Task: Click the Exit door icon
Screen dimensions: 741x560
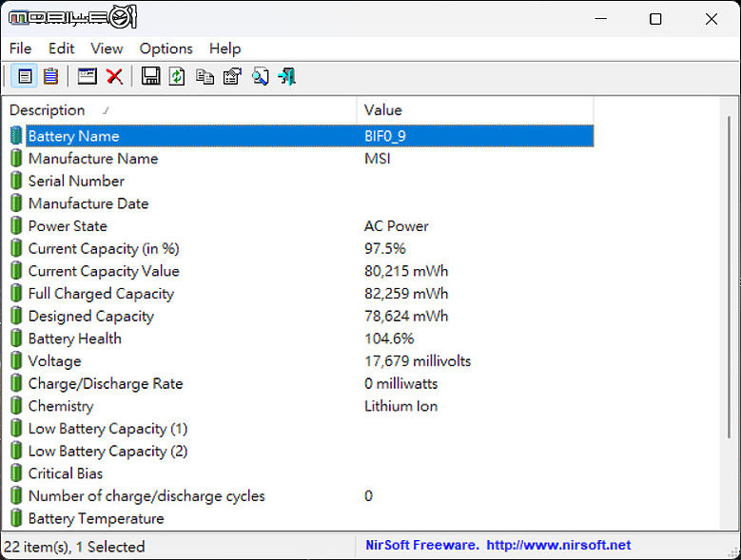Action: [286, 76]
